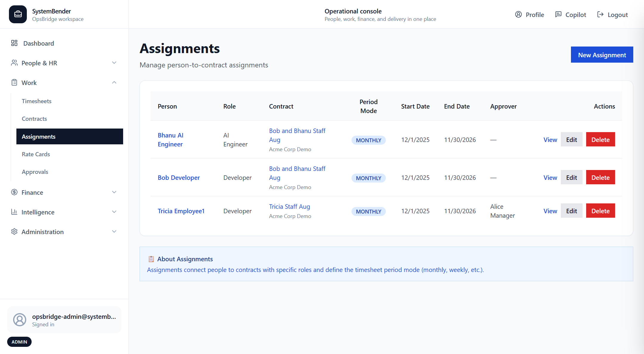
Task: Delete Bhanu AI Engineer's assignment
Action: tap(600, 139)
